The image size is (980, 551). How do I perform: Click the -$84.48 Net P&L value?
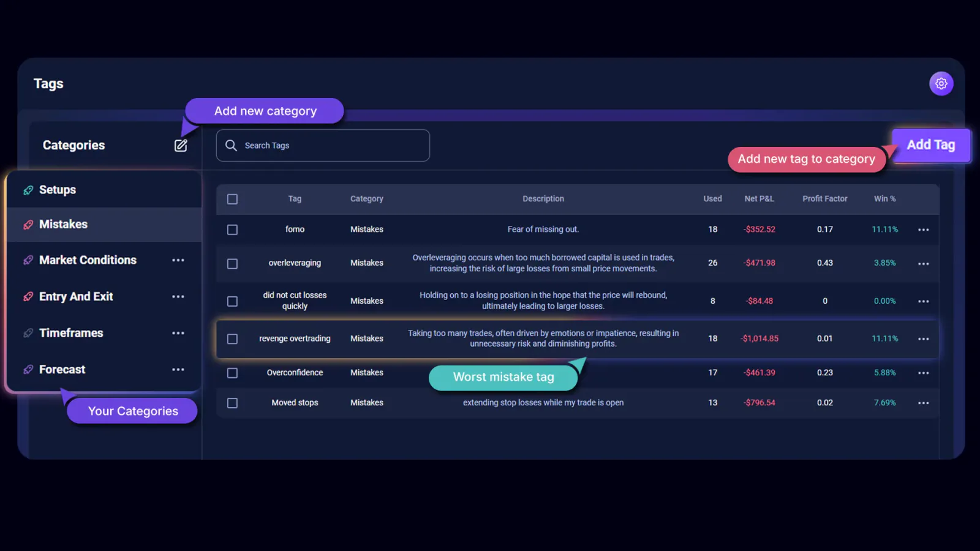(759, 301)
